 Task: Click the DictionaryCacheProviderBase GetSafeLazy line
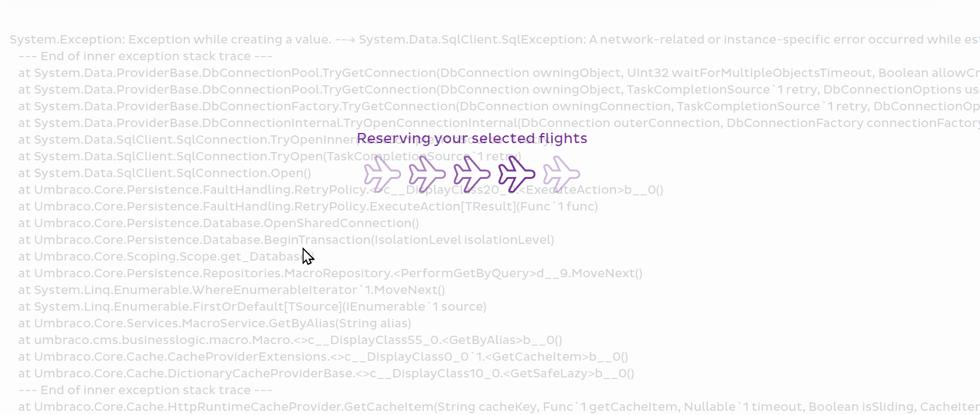point(326,373)
